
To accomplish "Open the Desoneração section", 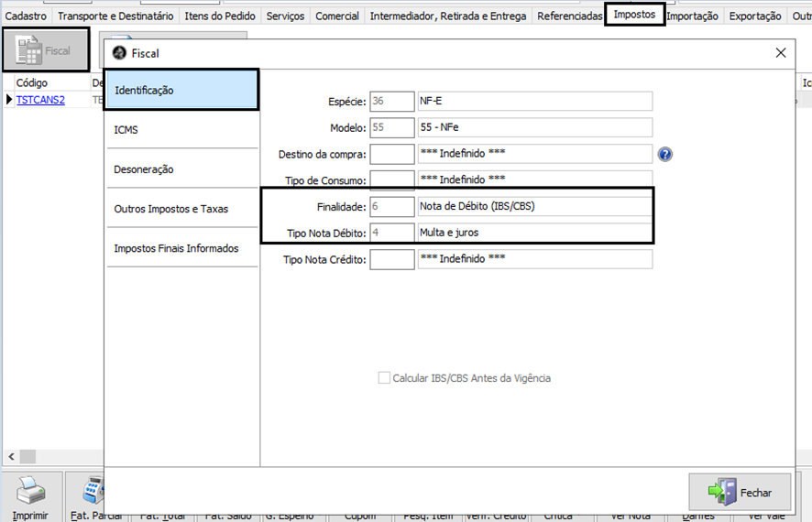I will 181,169.
